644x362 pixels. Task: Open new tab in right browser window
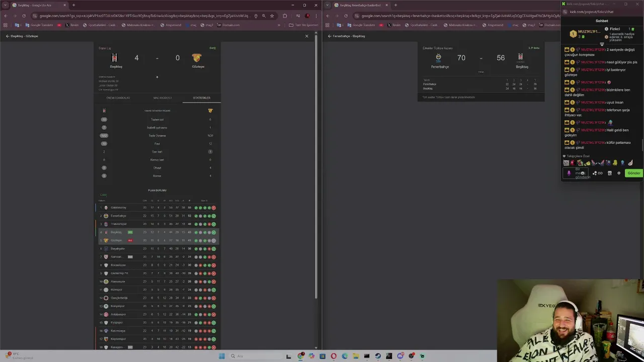395,5
